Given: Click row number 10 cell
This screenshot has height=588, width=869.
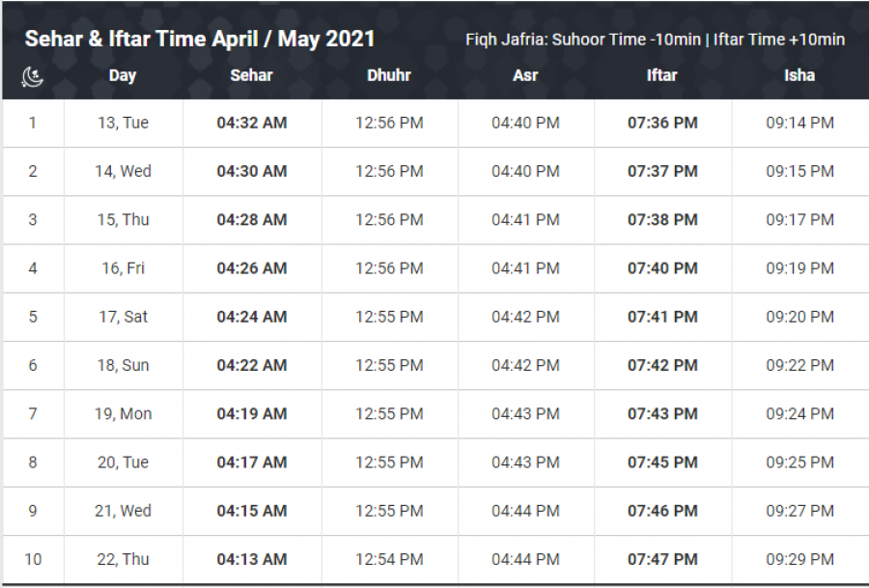Looking at the screenshot, I should tap(33, 559).
